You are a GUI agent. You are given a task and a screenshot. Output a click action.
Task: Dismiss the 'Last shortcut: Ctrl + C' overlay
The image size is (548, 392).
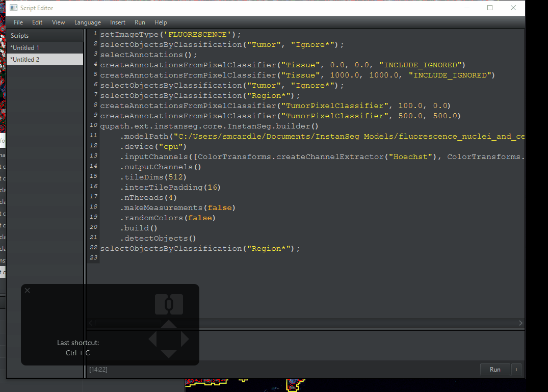click(x=28, y=290)
